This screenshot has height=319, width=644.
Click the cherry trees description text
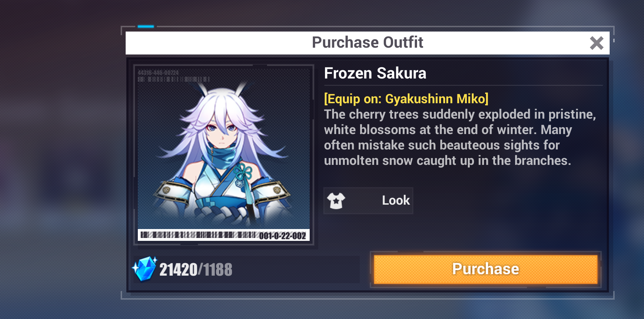tap(460, 137)
